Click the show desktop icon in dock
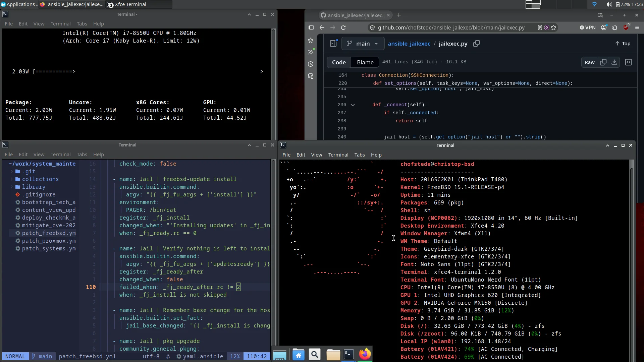The image size is (644, 362). pyautogui.click(x=280, y=355)
